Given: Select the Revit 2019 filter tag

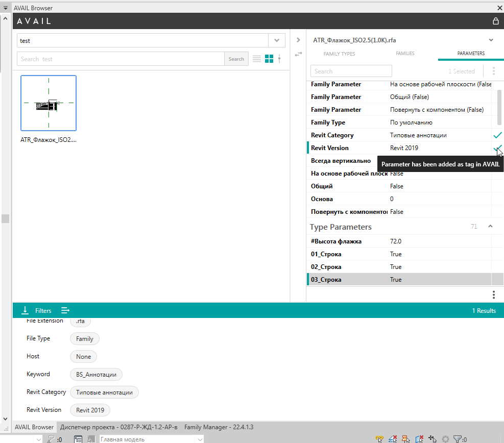Looking at the screenshot, I should [x=90, y=410].
